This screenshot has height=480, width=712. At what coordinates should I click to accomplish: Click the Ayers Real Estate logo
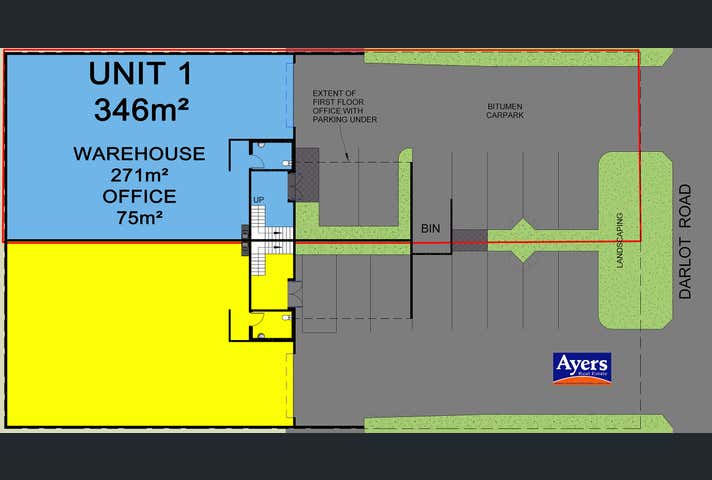[582, 368]
